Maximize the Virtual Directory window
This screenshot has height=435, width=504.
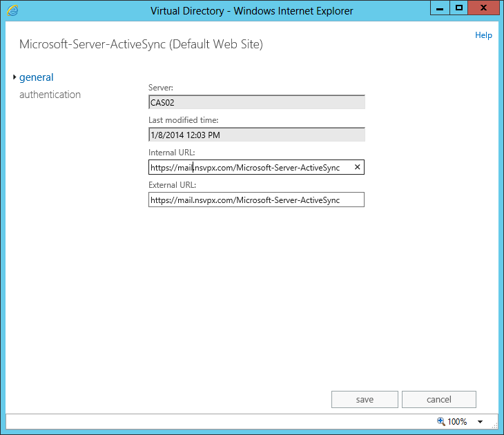pos(458,9)
